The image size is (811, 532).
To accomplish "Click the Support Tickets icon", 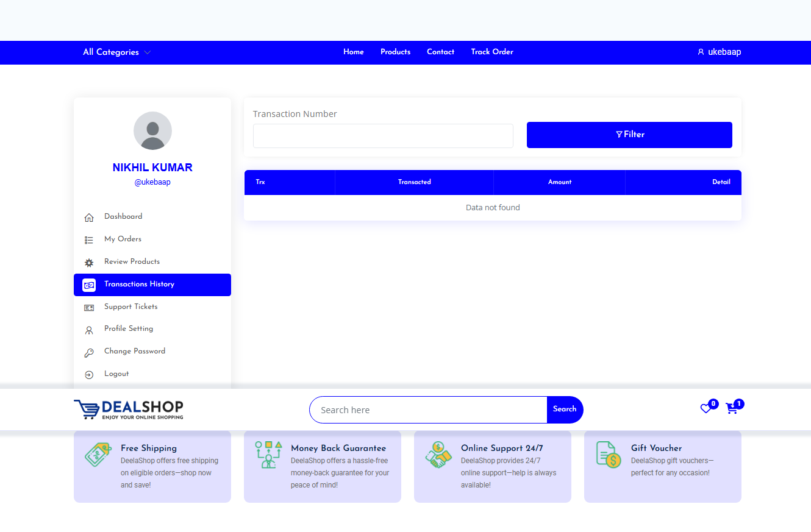I will click(89, 308).
